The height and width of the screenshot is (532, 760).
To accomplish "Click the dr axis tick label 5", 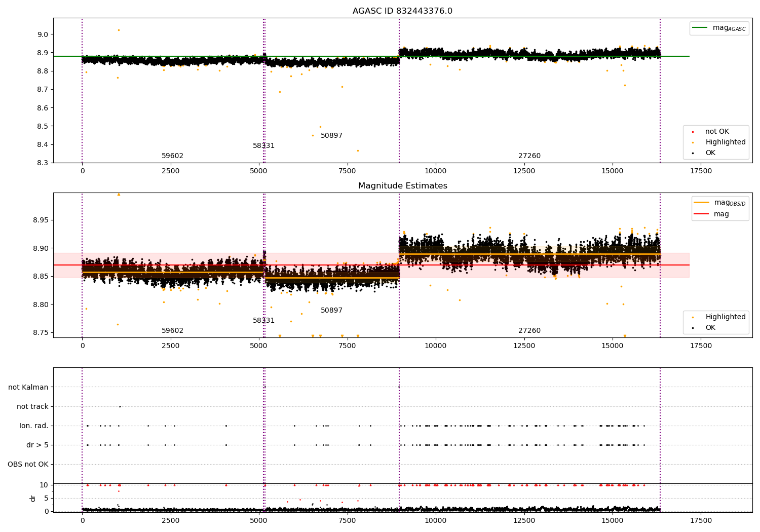I will [47, 499].
